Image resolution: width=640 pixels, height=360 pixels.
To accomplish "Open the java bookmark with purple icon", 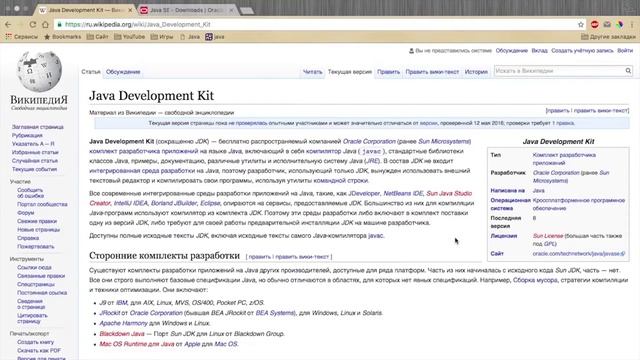I will click(x=215, y=37).
